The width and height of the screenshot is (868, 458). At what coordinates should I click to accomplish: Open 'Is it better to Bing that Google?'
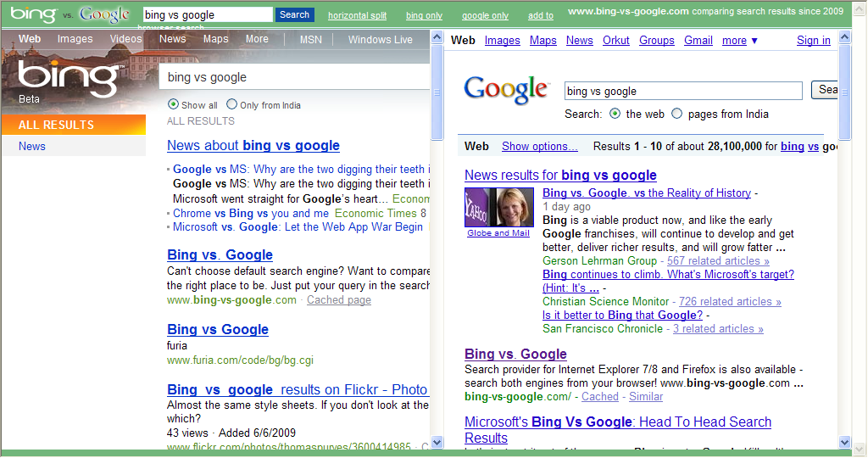[x=622, y=316]
